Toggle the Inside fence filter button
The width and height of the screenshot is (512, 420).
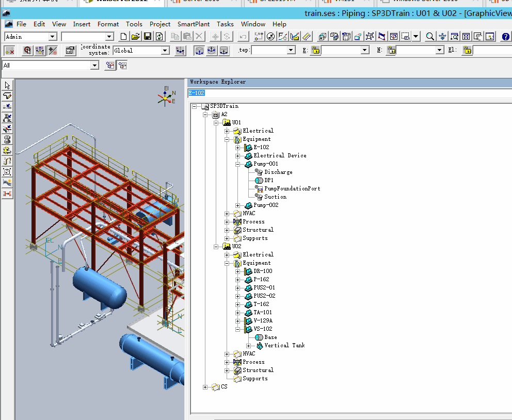[x=110, y=65]
